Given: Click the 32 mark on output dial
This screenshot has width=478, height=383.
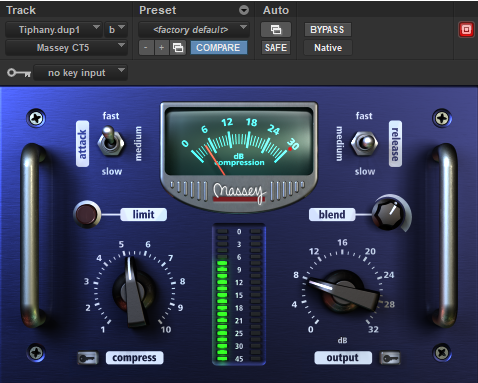Looking at the screenshot, I should pos(373,329).
